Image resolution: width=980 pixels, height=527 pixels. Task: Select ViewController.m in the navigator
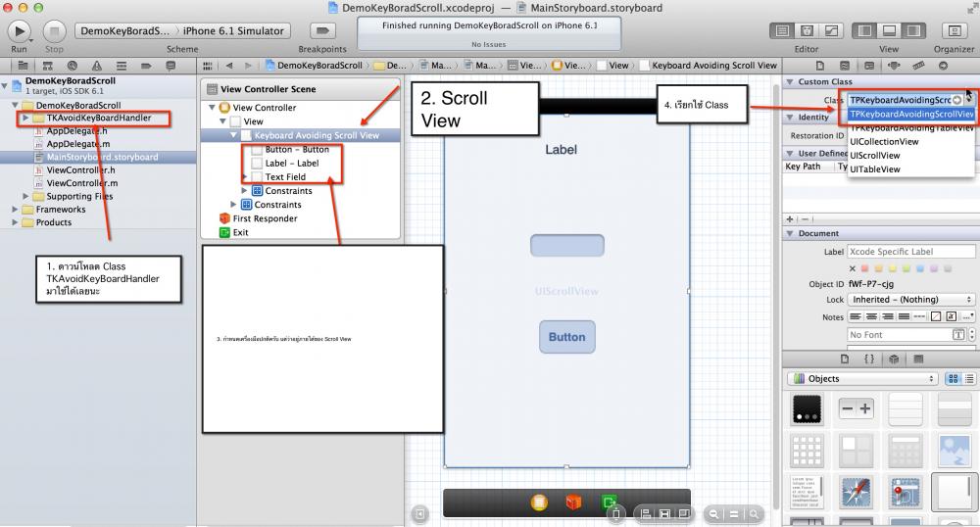coord(82,183)
